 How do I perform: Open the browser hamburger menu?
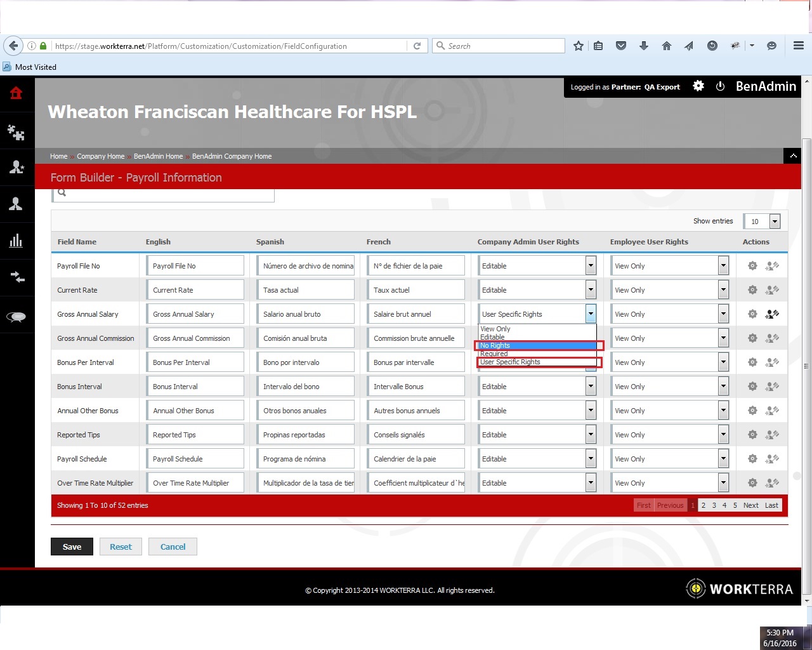799,46
